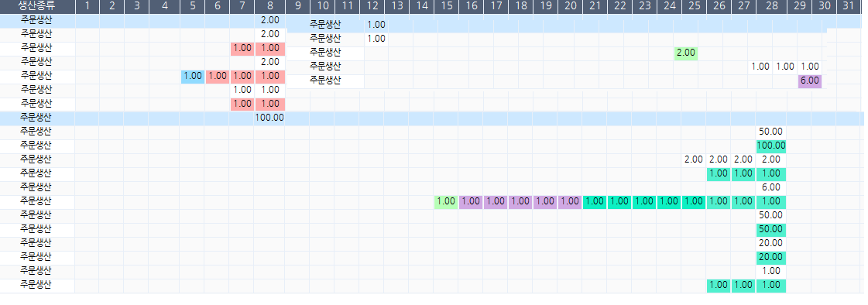Click the white 6.00 cell under day 28

point(771,187)
